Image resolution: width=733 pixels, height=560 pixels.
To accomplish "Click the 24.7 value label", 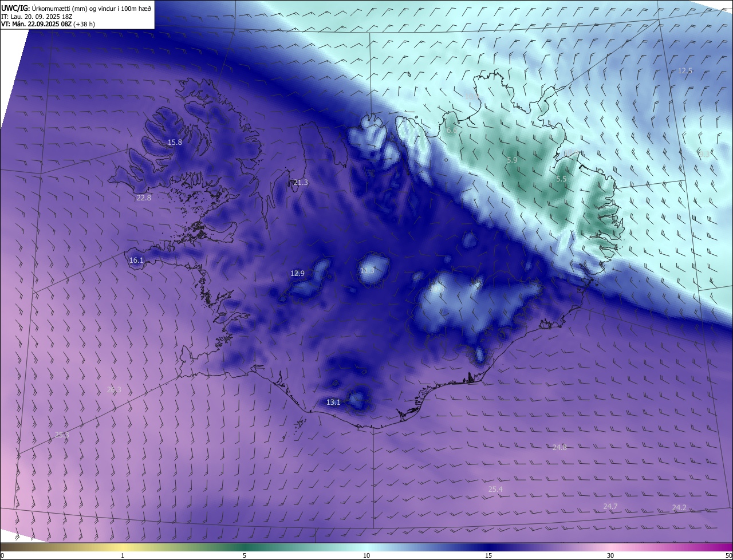I will pos(610,506).
